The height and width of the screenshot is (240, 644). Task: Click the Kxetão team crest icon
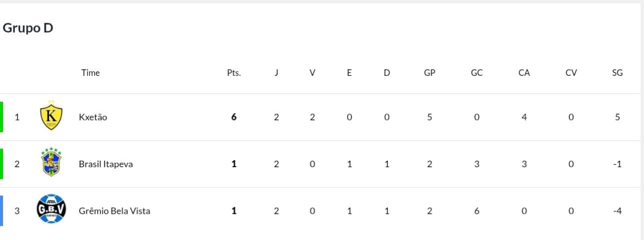(x=51, y=116)
